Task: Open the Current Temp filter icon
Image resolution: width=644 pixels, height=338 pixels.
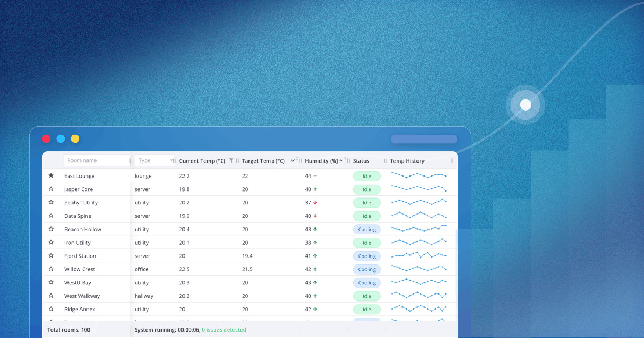Action: [231, 160]
